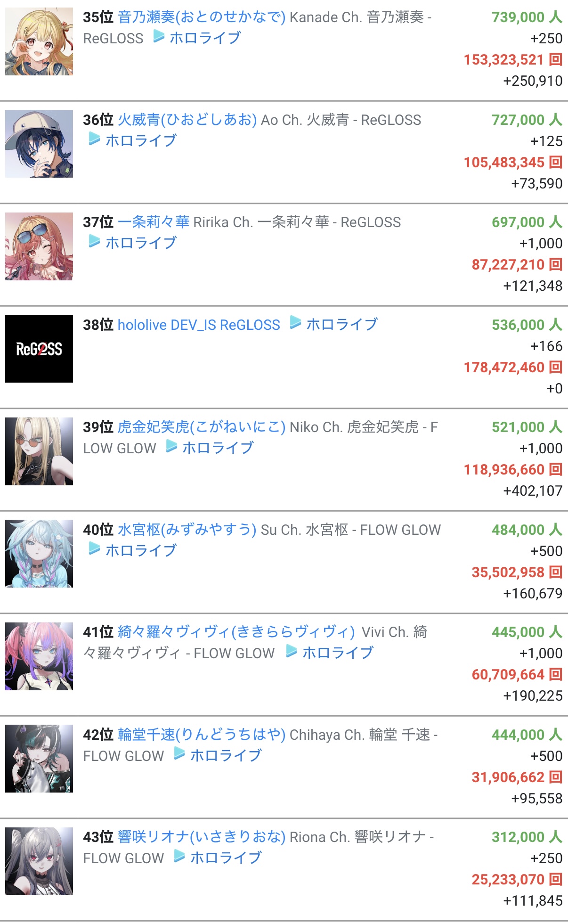Click 綺々羅々ヴィヴィ pink-haired avatar

point(39,656)
